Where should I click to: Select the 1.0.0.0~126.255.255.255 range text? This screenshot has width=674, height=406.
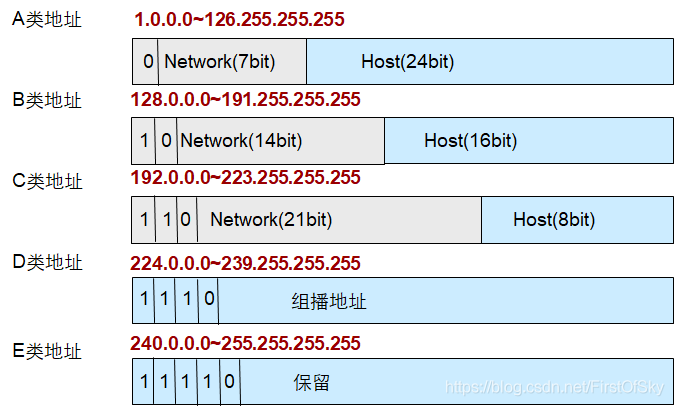239,19
